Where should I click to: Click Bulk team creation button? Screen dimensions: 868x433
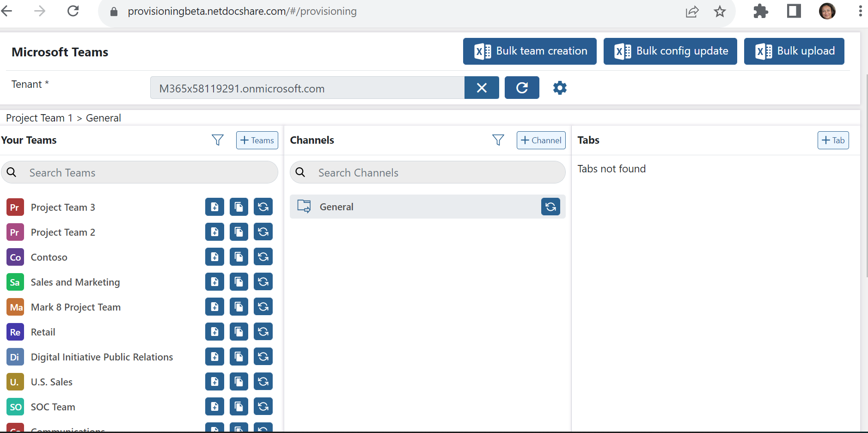[530, 51]
